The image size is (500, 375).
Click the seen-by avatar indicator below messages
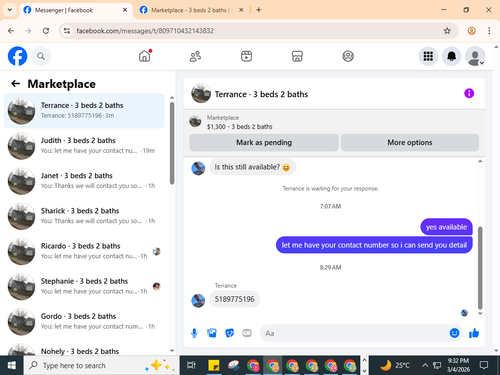[x=464, y=313]
